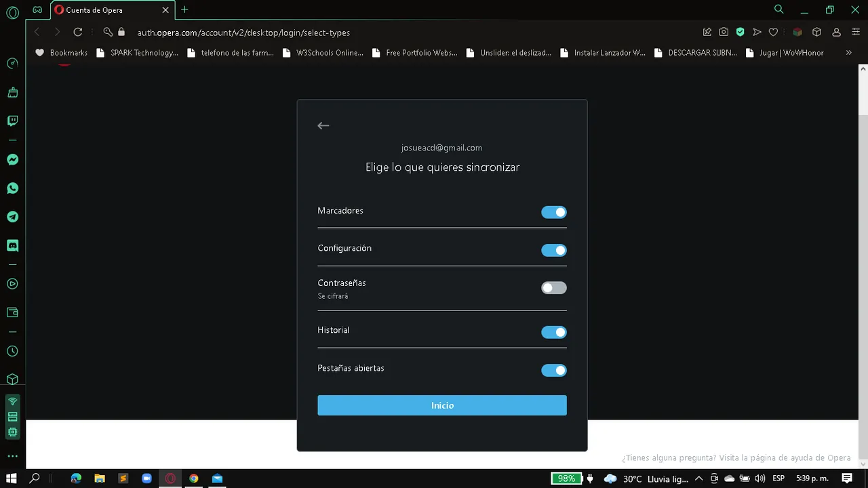Reload the current page
The image size is (868, 488).
(x=78, y=32)
